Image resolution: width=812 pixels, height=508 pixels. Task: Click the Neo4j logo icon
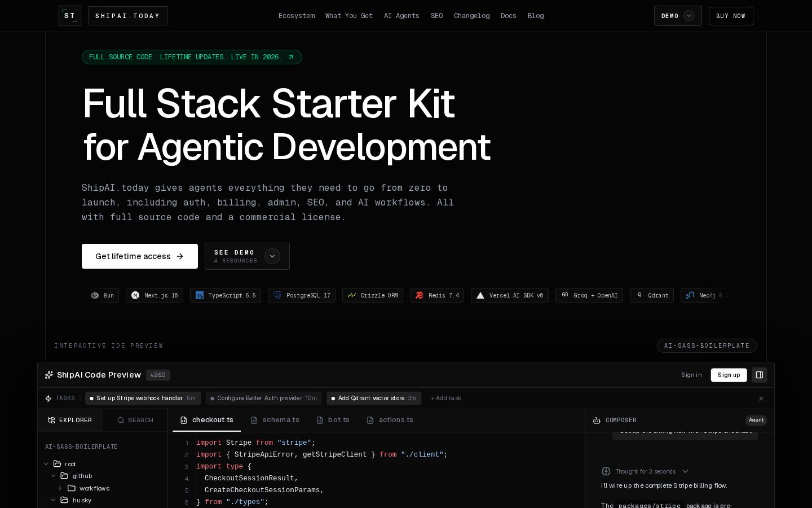coord(690,295)
